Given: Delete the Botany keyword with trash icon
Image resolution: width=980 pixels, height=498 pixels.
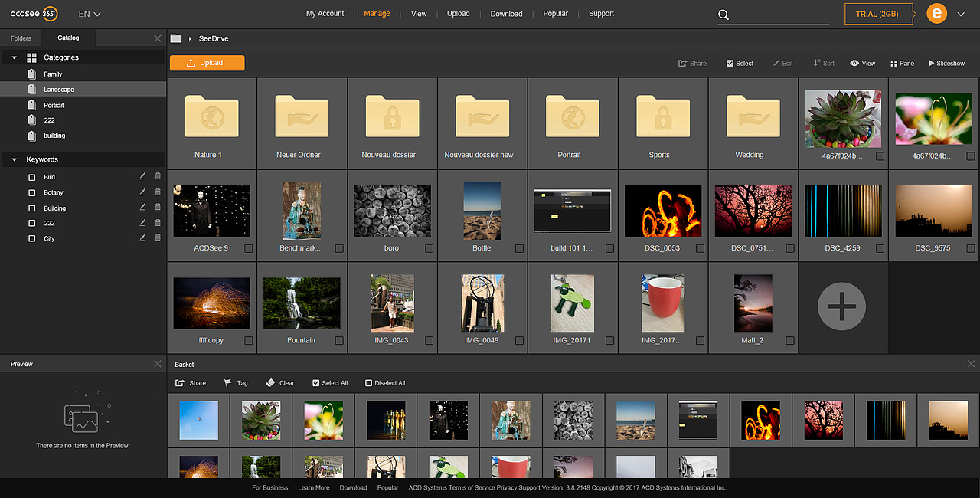Looking at the screenshot, I should pyautogui.click(x=158, y=192).
